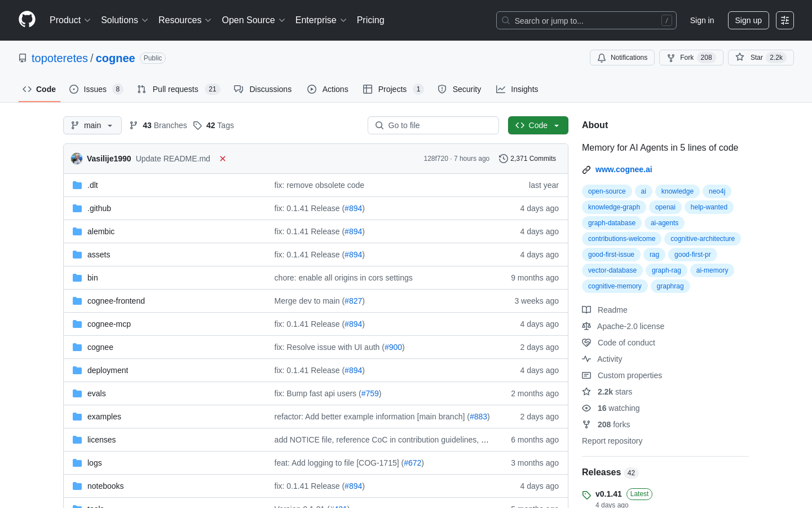Viewport: 812px width, 508px height.
Task: Click the Custom properties note icon
Action: [x=586, y=375]
